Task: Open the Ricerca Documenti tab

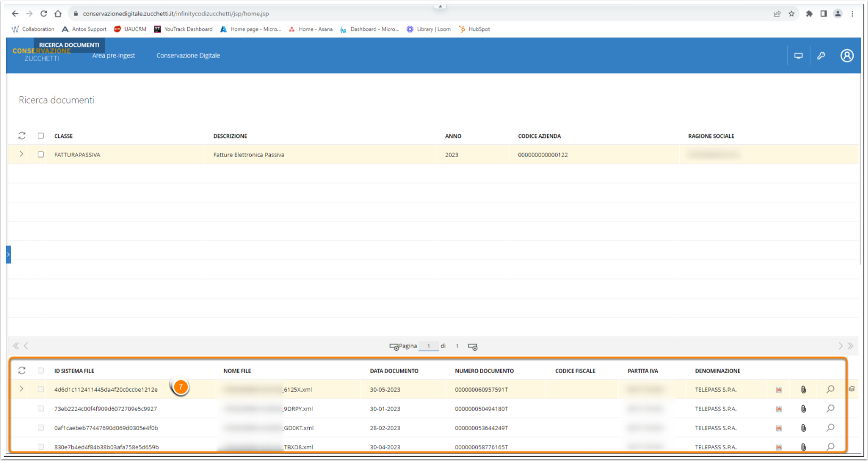Action: pos(69,45)
